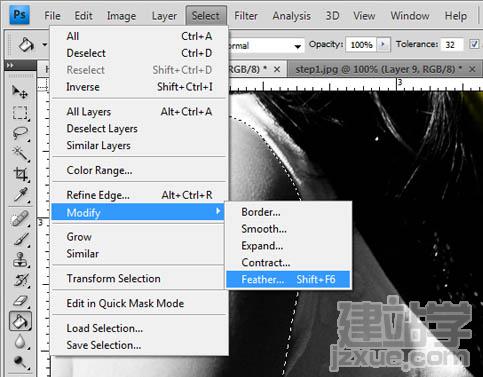Viewport: 483px width, 377px height.
Task: Select the Healing Brush tool
Action: (x=20, y=219)
